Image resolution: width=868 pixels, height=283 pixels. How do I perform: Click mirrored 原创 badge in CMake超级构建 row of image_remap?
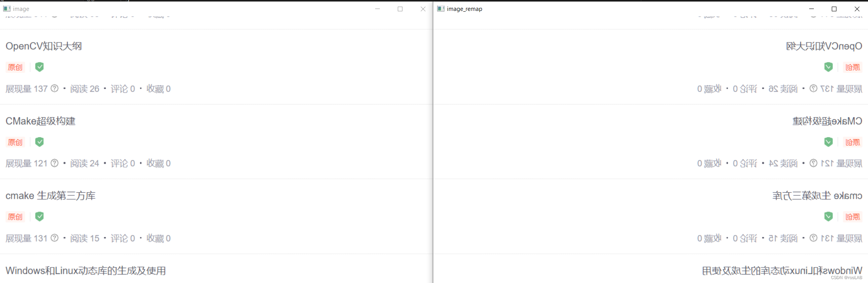point(852,142)
